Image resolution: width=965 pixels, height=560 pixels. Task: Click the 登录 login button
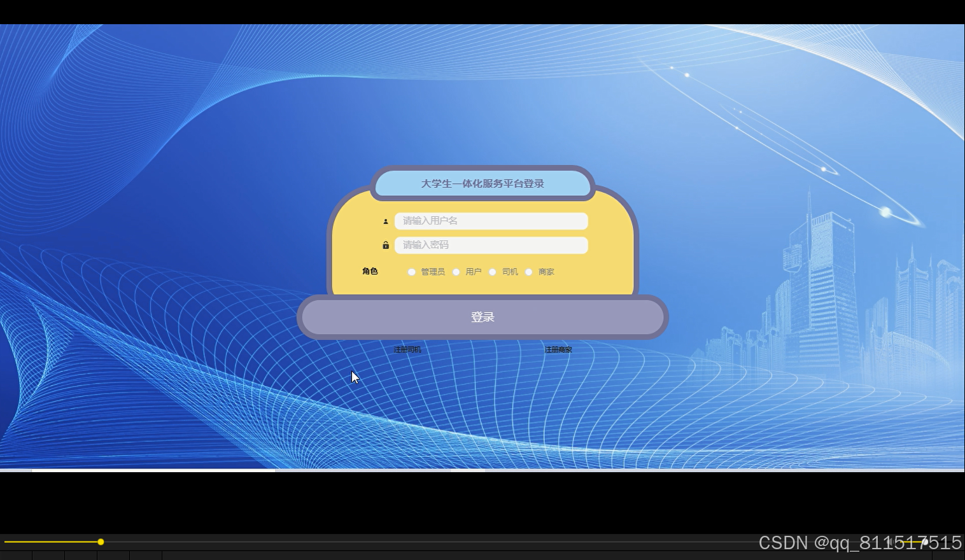(482, 317)
